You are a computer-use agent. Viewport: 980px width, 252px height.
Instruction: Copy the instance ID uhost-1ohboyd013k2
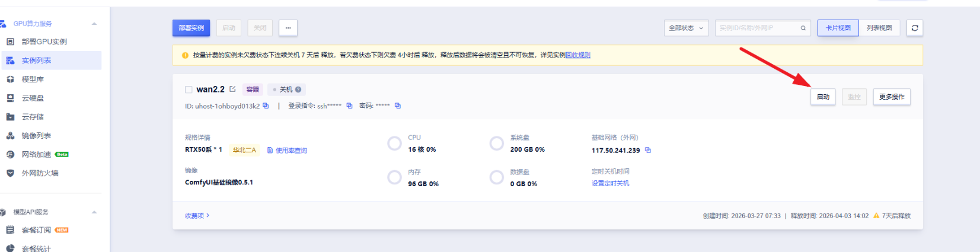click(266, 106)
